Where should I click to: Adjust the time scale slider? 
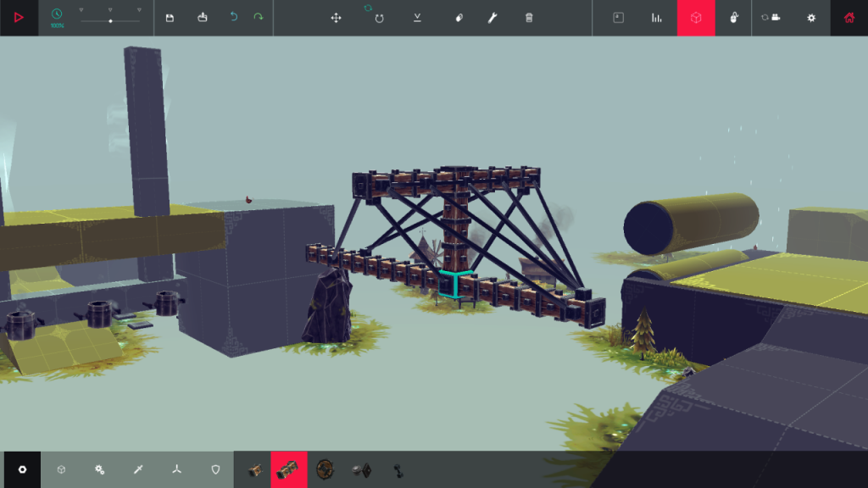click(110, 22)
